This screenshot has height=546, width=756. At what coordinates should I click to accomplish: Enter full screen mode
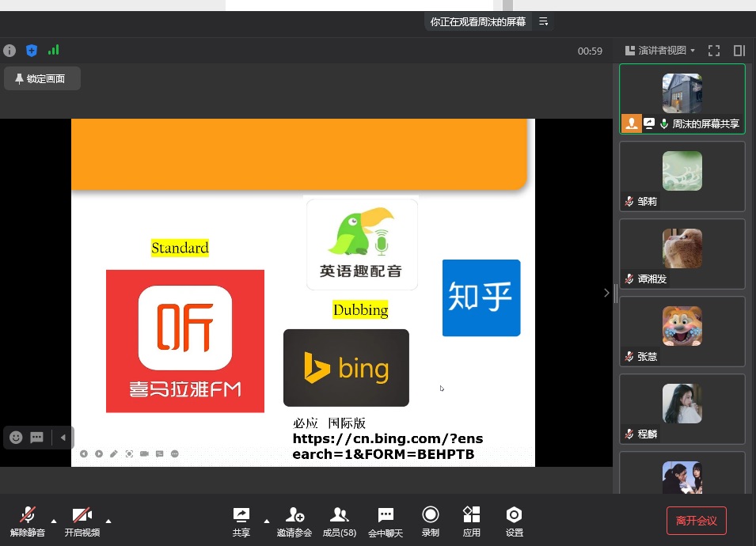coord(713,51)
